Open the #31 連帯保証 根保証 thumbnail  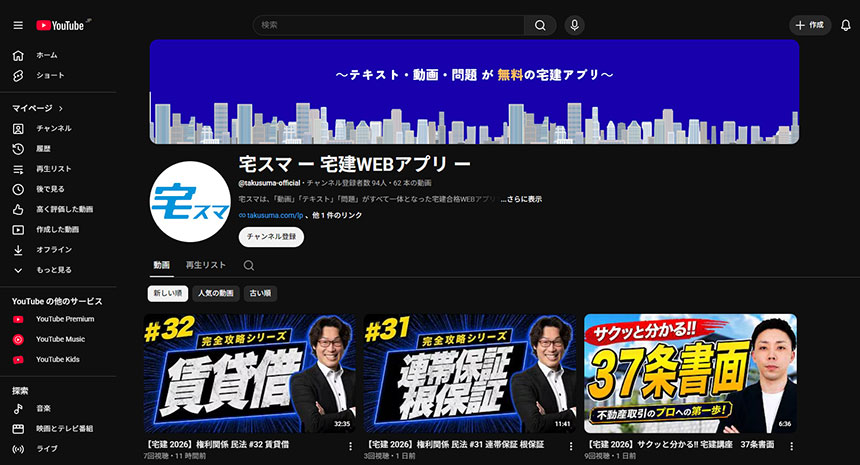pyautogui.click(x=470, y=373)
